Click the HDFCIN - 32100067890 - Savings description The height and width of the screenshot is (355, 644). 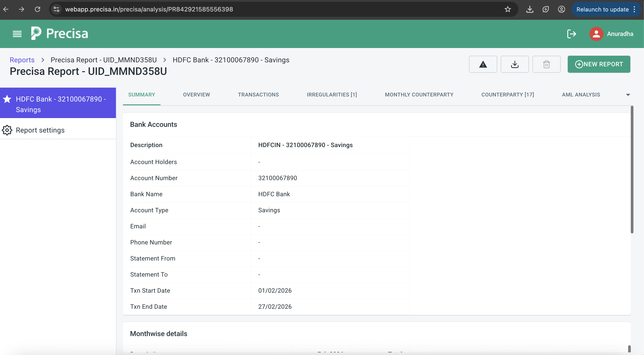click(x=305, y=145)
